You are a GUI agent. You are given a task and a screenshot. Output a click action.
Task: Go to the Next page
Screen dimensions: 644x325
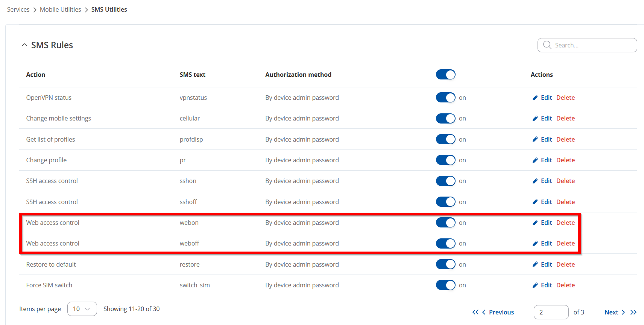point(615,312)
